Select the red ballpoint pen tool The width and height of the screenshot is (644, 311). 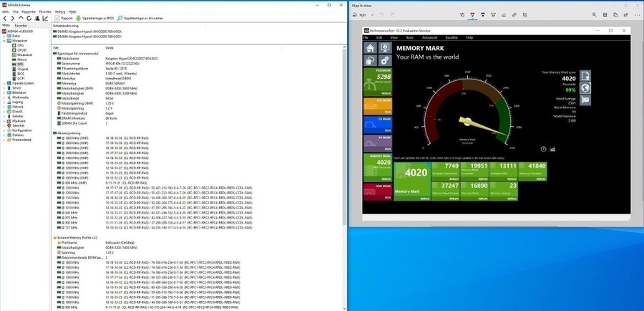coord(473,15)
